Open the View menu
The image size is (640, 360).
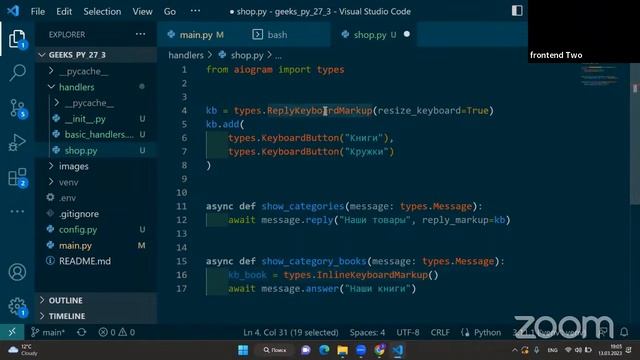pyautogui.click(x=142, y=11)
